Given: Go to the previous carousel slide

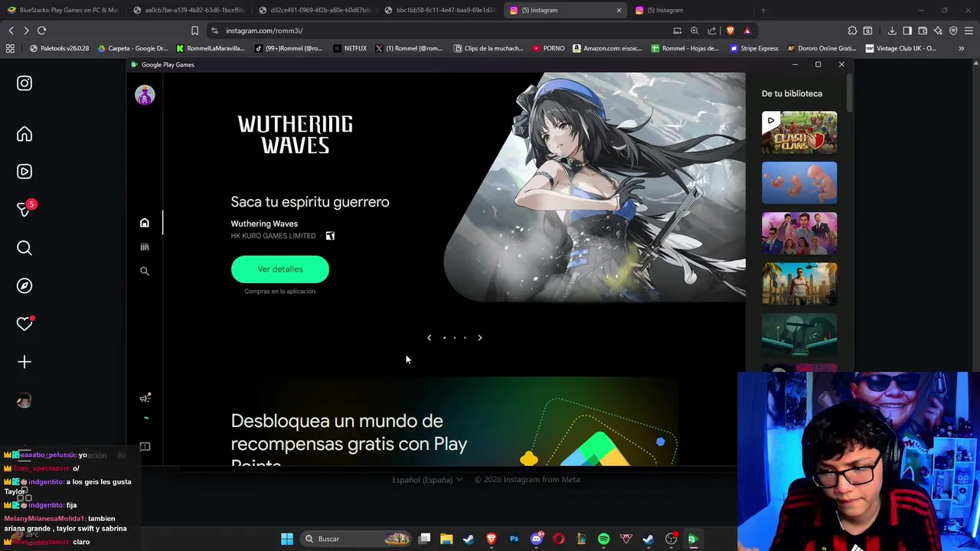Looking at the screenshot, I should tap(429, 337).
